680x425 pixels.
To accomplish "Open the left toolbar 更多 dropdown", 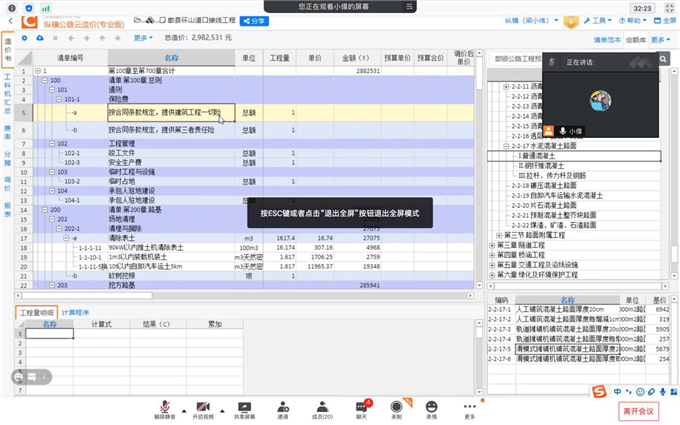I will coord(143,38).
